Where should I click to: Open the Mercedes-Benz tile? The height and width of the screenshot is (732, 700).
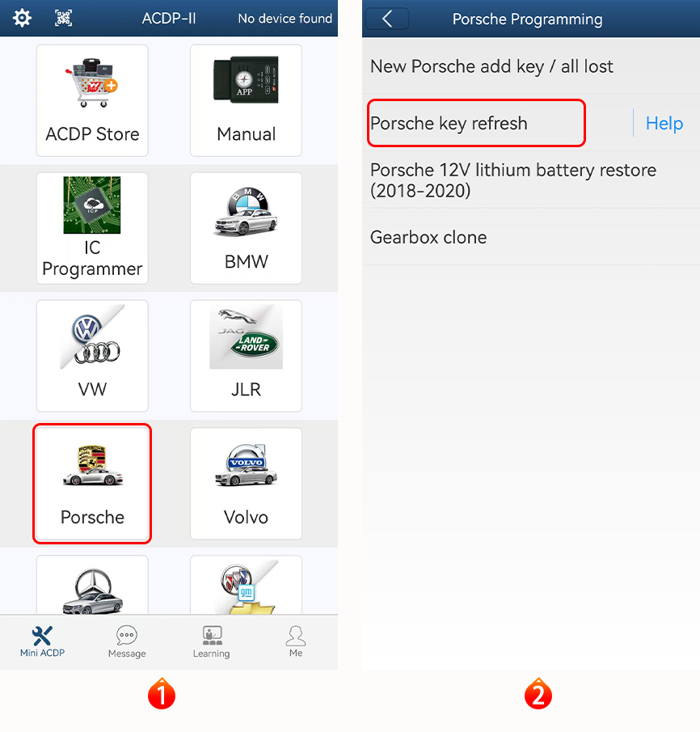[92, 585]
